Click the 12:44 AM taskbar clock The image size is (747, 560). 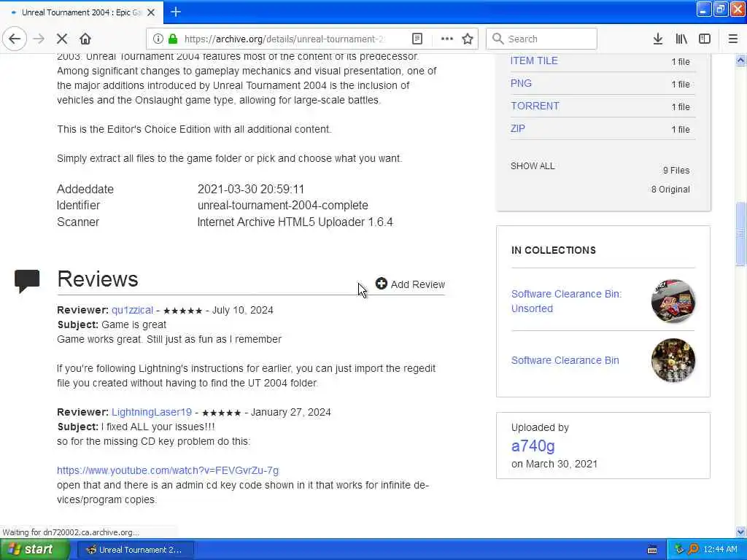point(720,550)
